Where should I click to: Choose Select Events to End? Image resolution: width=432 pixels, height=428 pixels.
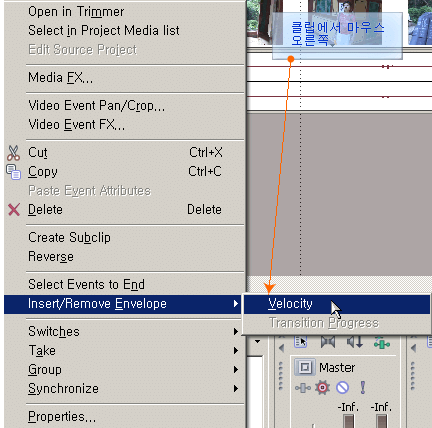tap(86, 285)
